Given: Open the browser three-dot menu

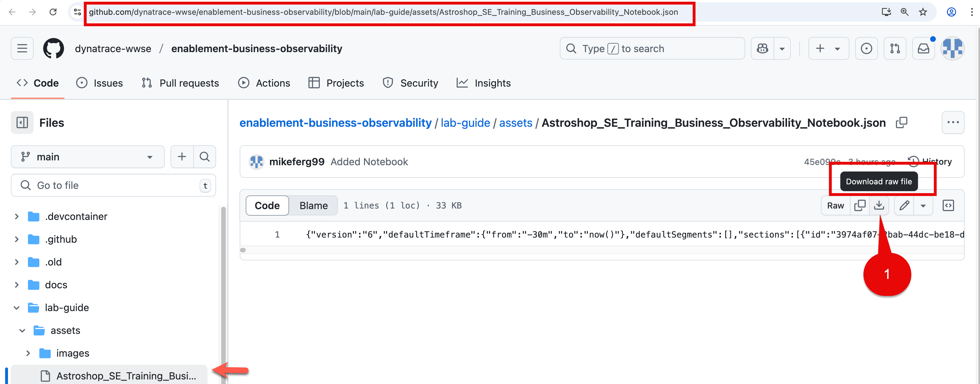Looking at the screenshot, I should pos(972,12).
